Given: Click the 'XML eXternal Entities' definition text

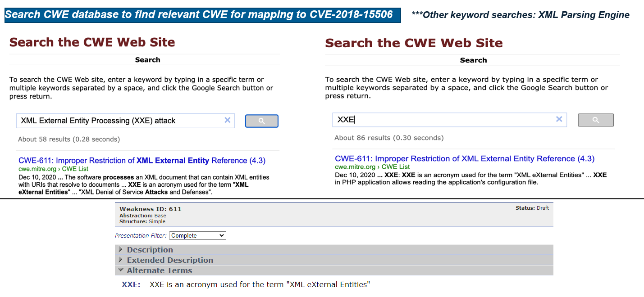Looking at the screenshot, I should pyautogui.click(x=260, y=284).
